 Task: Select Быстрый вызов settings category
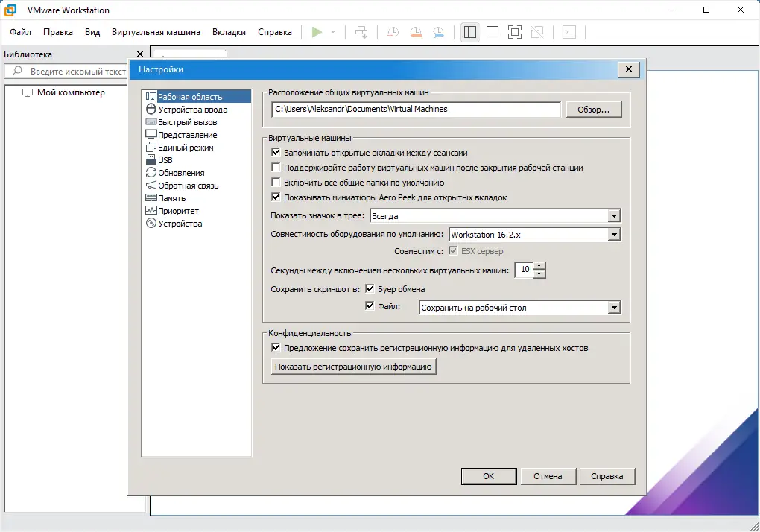point(187,122)
